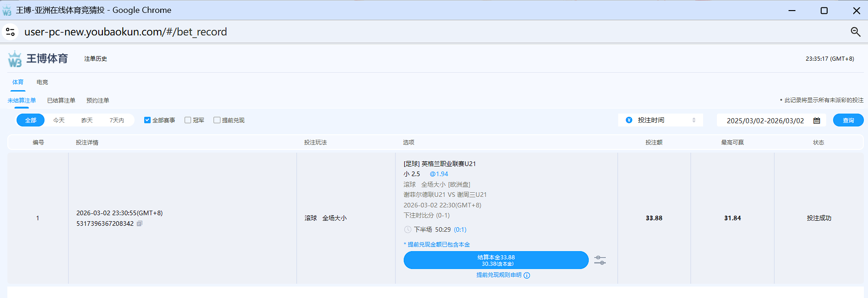
Task: Click the browser zoom magnifier icon
Action: coord(855,32)
